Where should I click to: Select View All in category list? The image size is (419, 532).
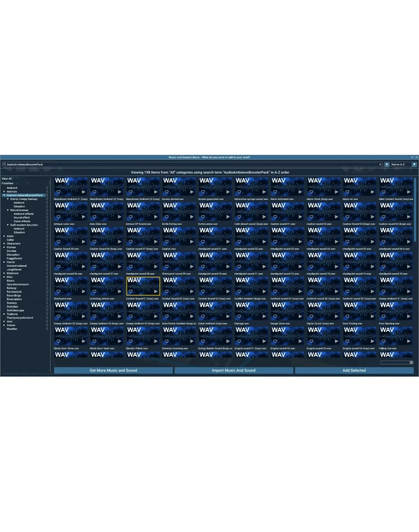7,179
